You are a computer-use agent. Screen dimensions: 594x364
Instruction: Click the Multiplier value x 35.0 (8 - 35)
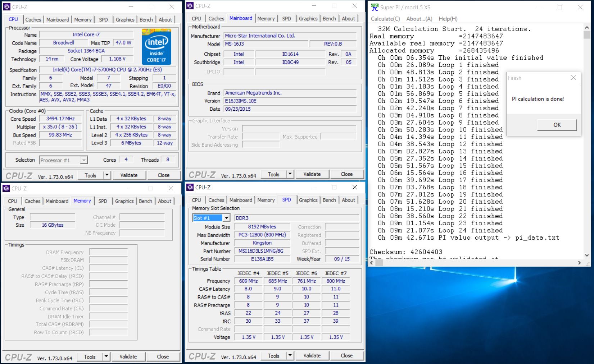[60, 127]
